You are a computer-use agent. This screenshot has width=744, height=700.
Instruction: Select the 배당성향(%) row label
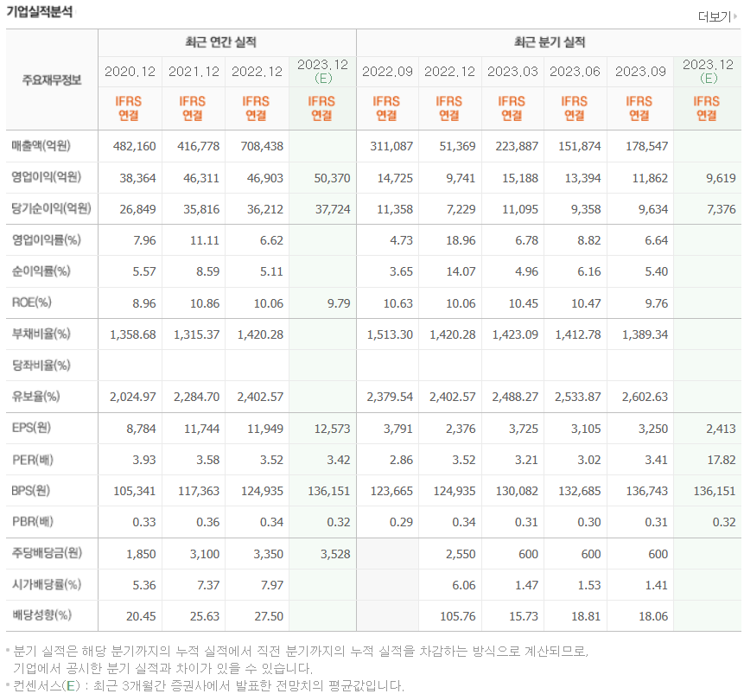[x=41, y=615]
